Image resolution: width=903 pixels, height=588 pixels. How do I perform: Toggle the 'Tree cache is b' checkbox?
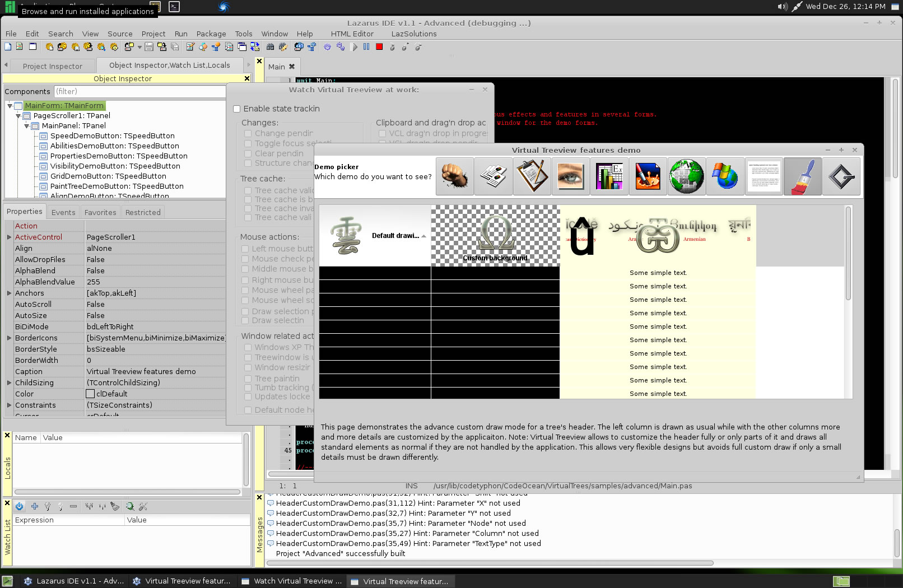tap(248, 199)
